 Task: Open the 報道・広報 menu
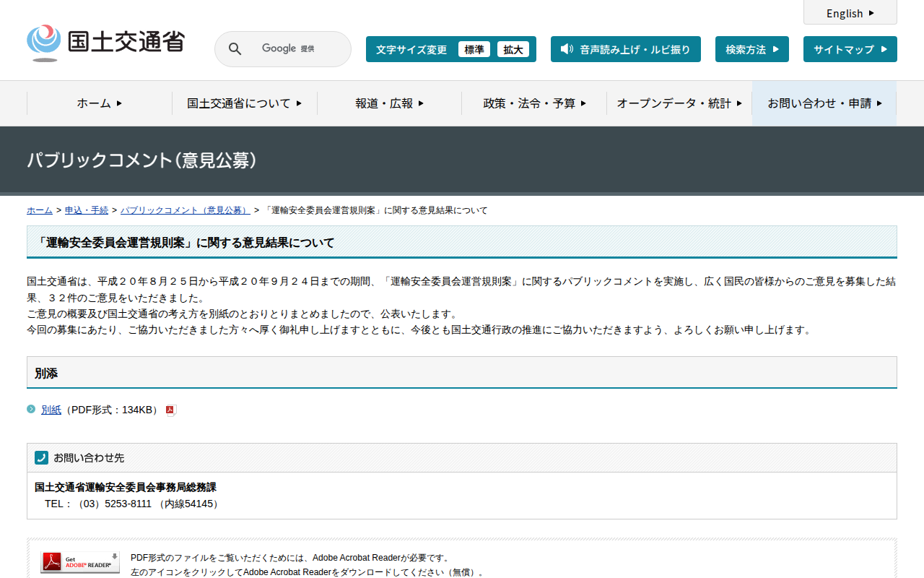point(390,103)
